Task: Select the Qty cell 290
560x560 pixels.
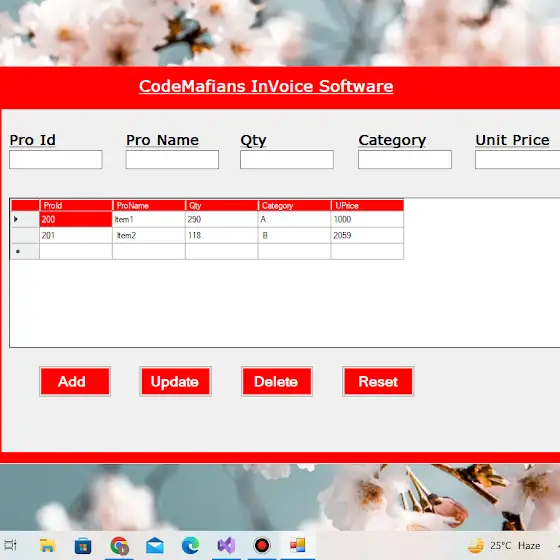Action: (x=221, y=219)
